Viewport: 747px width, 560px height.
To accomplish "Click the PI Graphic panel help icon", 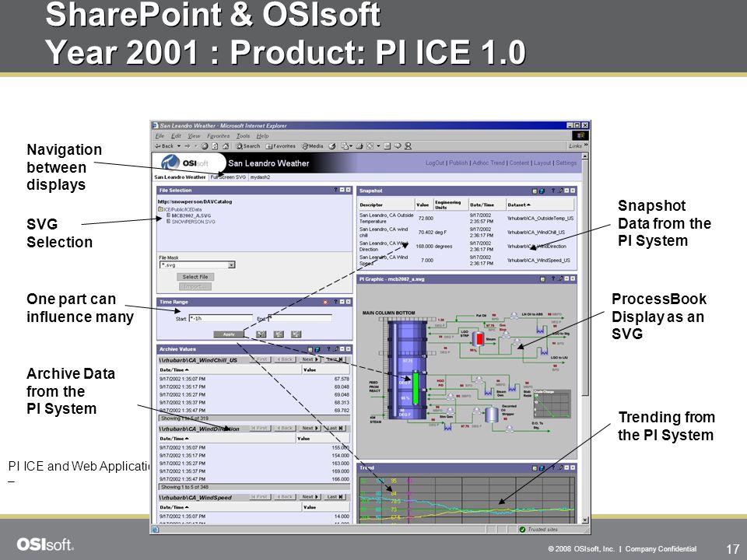I will click(x=552, y=278).
